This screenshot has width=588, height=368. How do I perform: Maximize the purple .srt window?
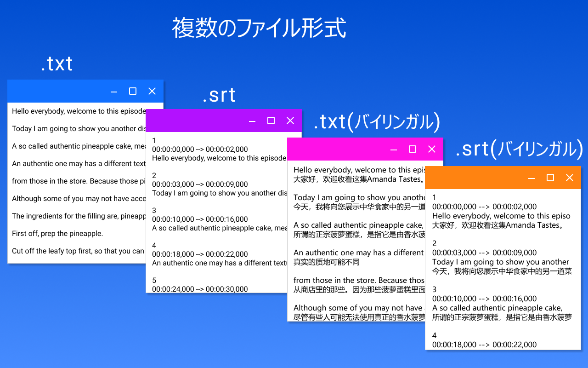pyautogui.click(x=271, y=121)
